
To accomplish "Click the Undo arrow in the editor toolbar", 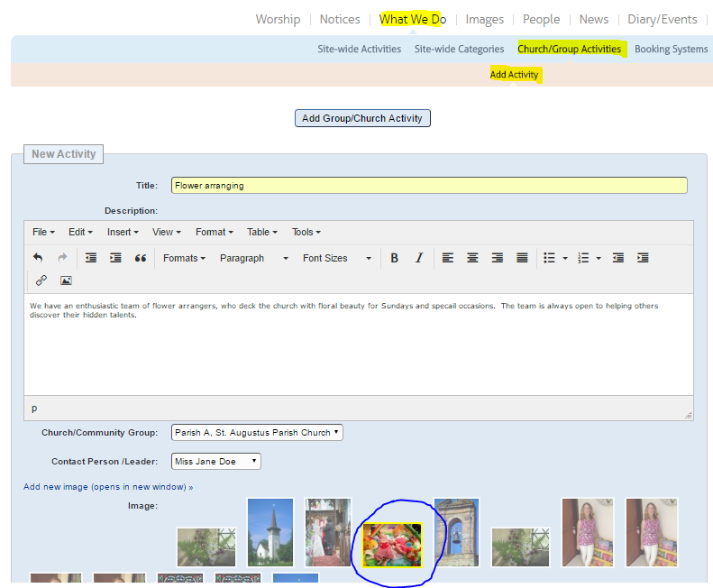I will coord(38,258).
